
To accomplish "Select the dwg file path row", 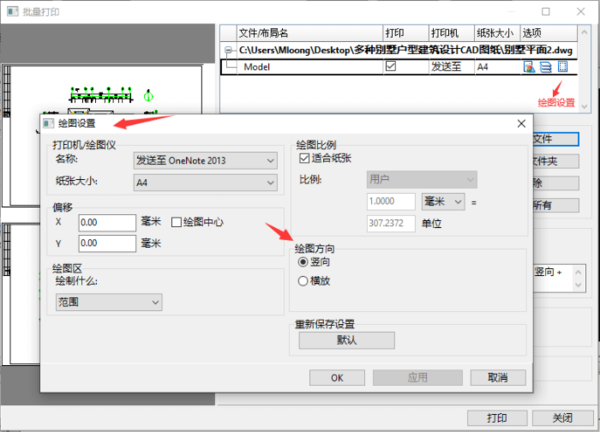I will (x=399, y=50).
